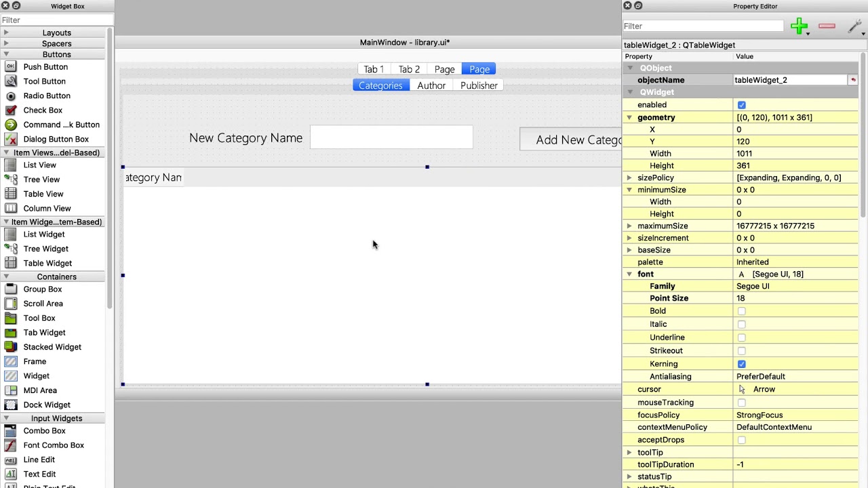Expand the maximumSize property

pos(629,226)
